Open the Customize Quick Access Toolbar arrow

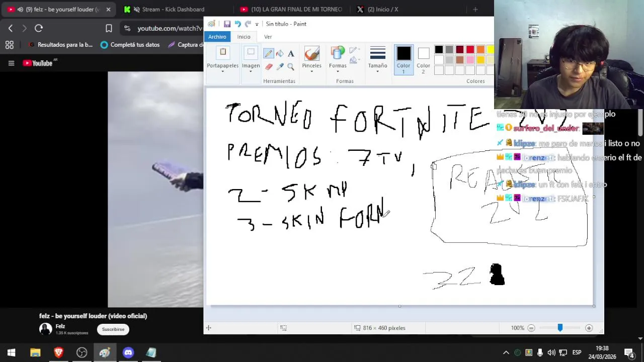tap(257, 24)
